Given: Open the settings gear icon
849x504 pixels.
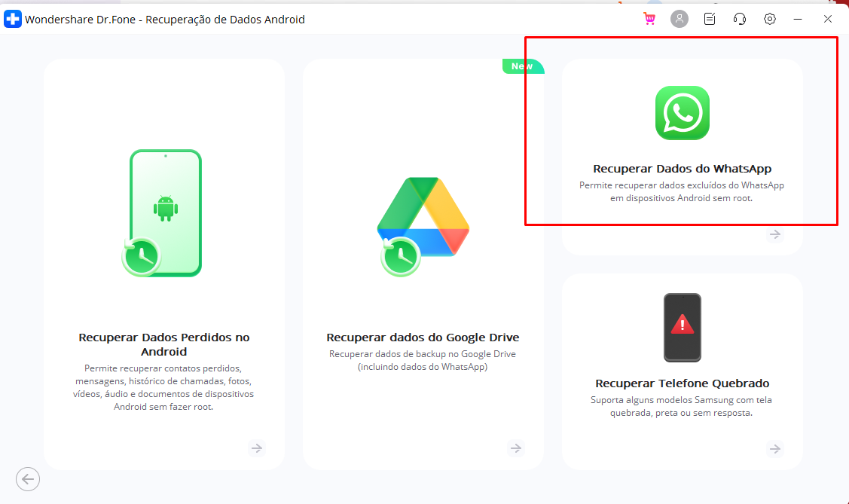Looking at the screenshot, I should tap(769, 19).
